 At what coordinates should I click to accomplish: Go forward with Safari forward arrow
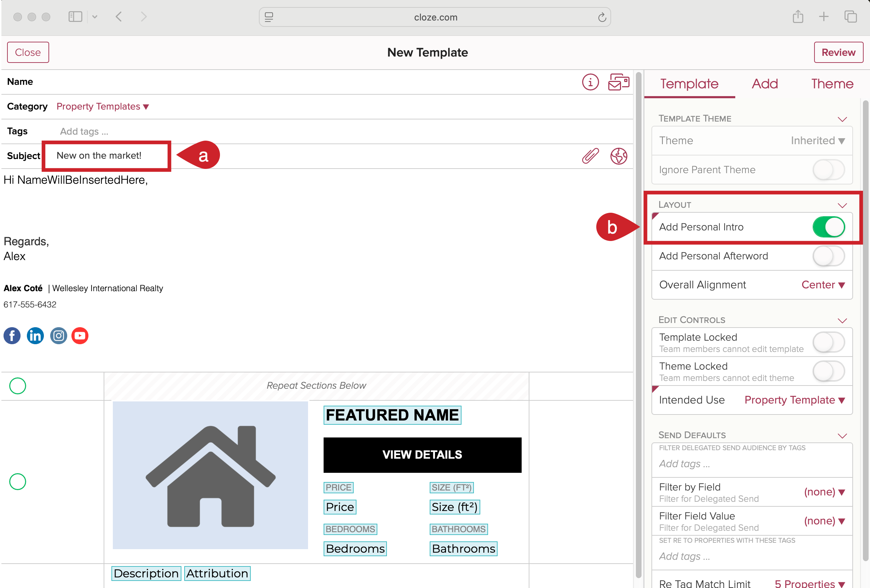(x=144, y=17)
